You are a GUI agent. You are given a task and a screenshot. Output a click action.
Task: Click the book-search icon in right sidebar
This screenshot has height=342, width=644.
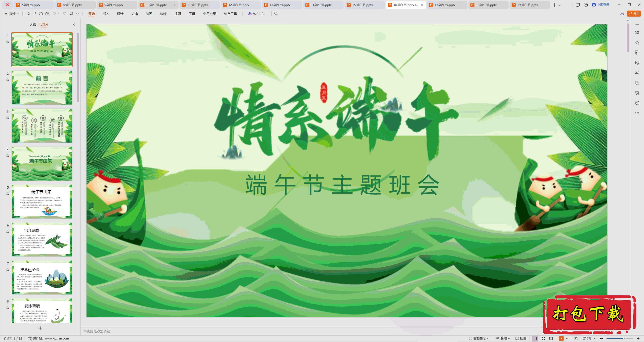pos(637,83)
